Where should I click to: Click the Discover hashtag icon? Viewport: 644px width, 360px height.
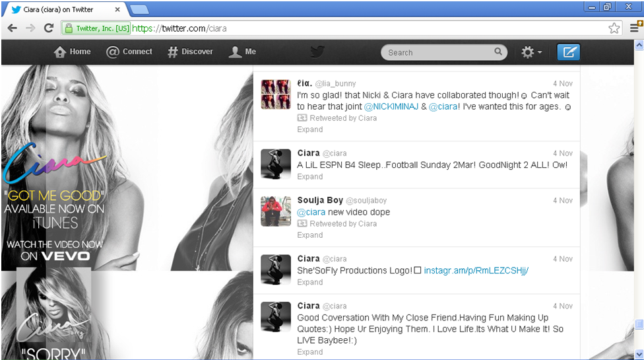pyautogui.click(x=172, y=52)
